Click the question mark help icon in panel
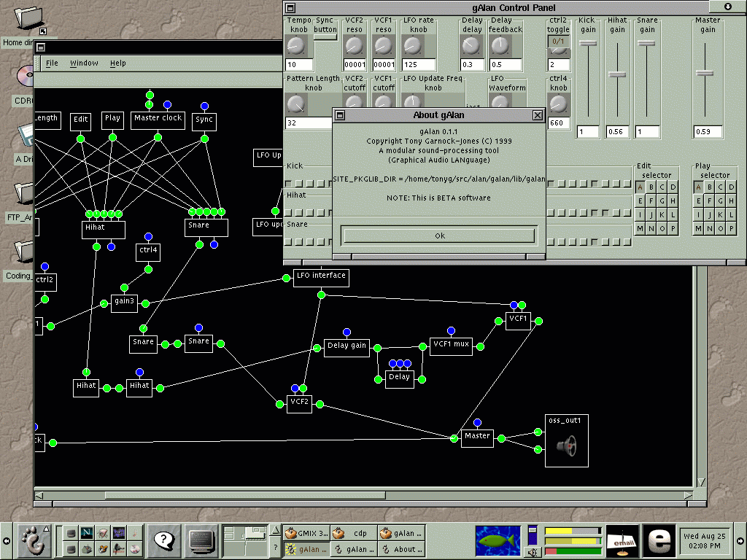The width and height of the screenshot is (747, 560). (x=165, y=540)
